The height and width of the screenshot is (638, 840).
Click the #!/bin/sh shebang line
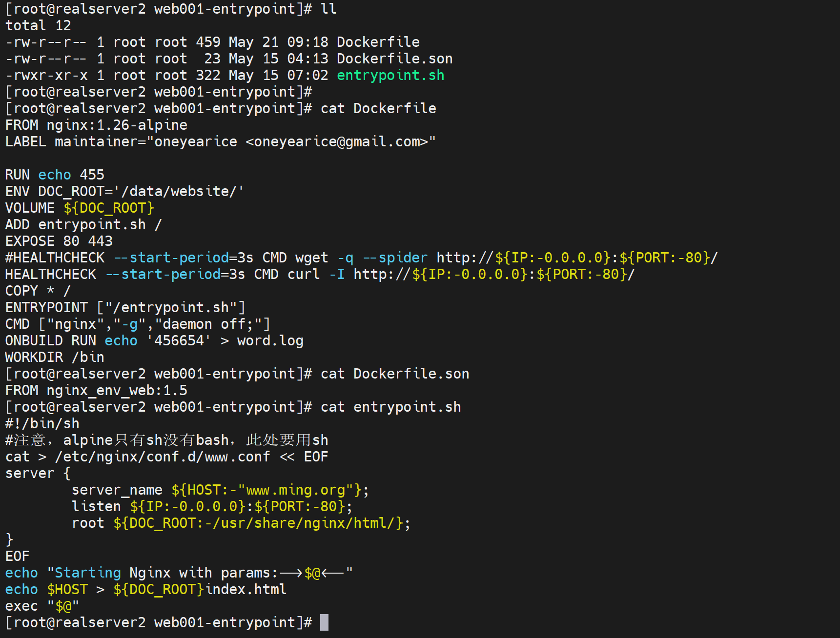coord(42,423)
